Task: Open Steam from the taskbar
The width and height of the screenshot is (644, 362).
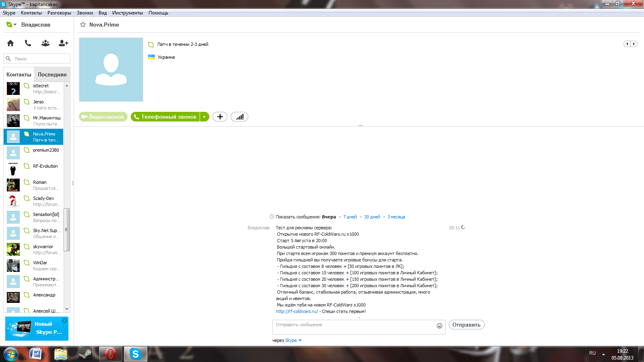Action: 85,354
